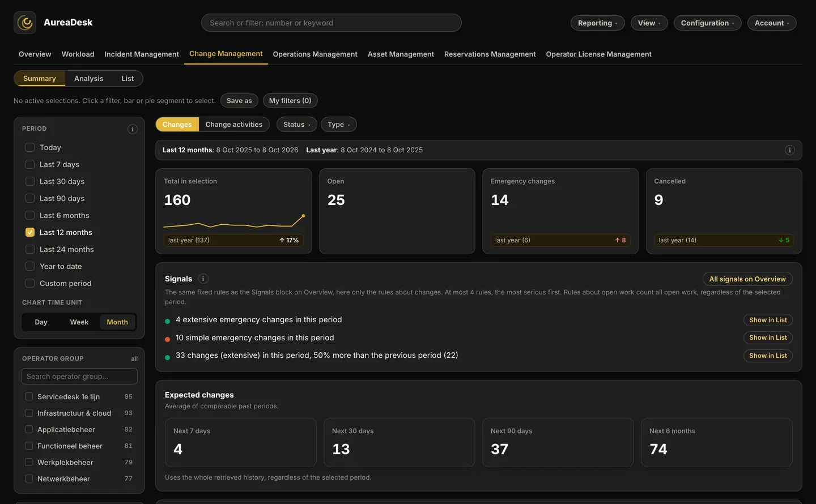The width and height of the screenshot is (816, 504).
Task: Select the Servicedesk 1e lijn group checkbox
Action: tap(29, 396)
